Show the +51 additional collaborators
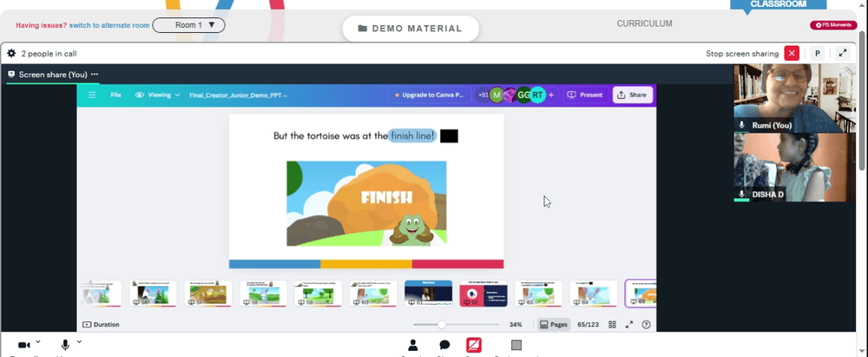The height and width of the screenshot is (357, 868). point(483,95)
